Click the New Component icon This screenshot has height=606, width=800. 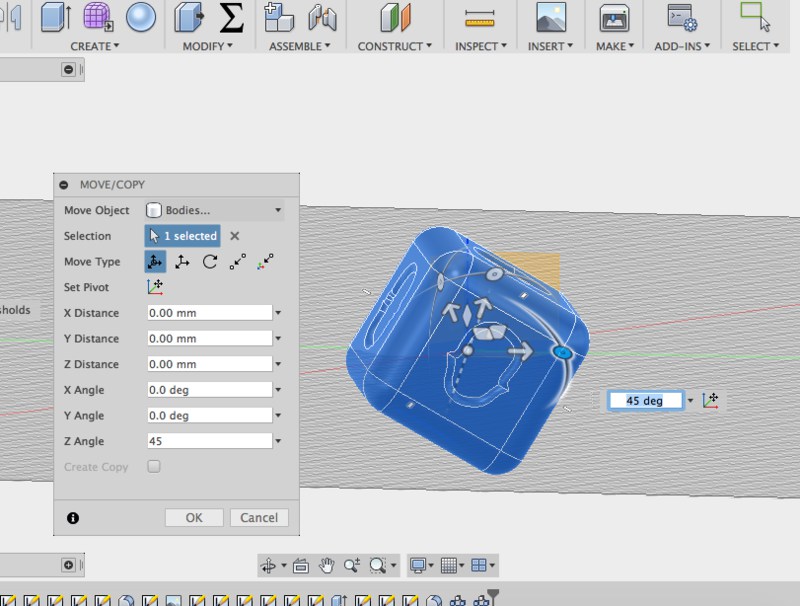279,17
